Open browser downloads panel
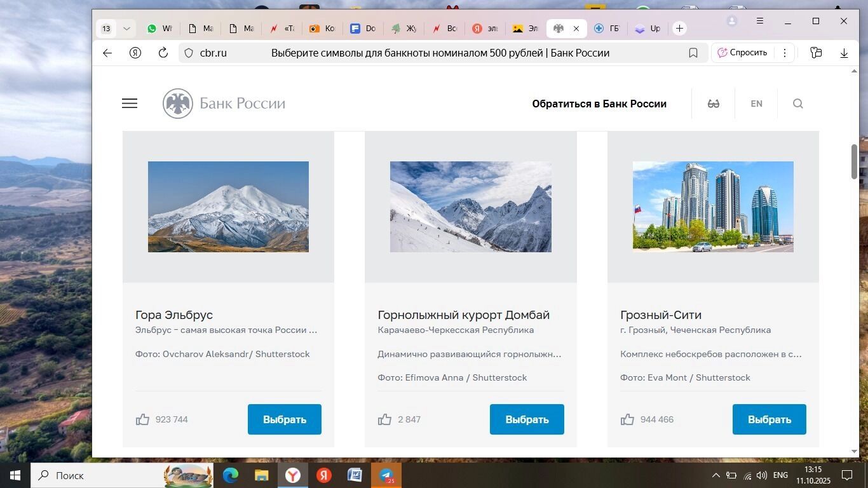 [x=844, y=53]
